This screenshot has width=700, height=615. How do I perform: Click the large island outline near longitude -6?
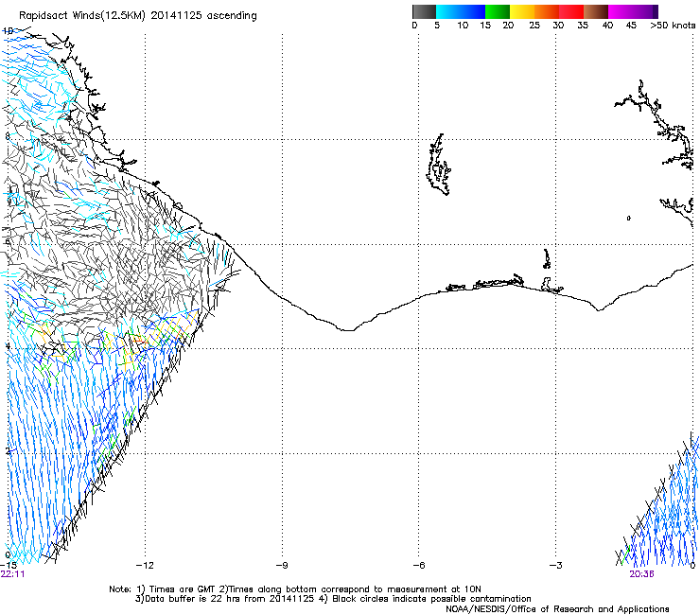(x=439, y=165)
